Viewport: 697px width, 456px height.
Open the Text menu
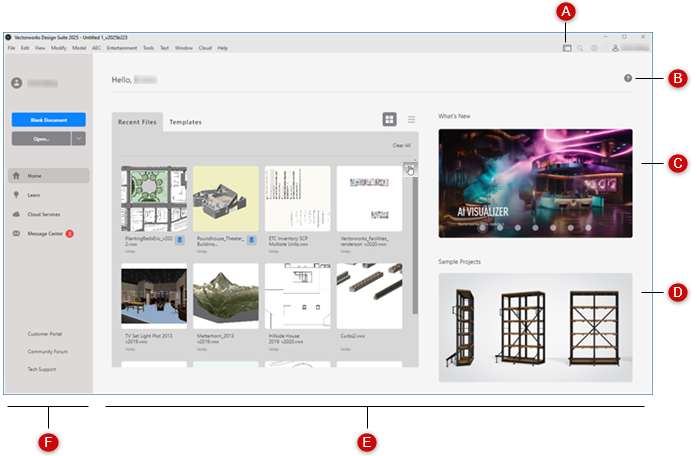[164, 48]
